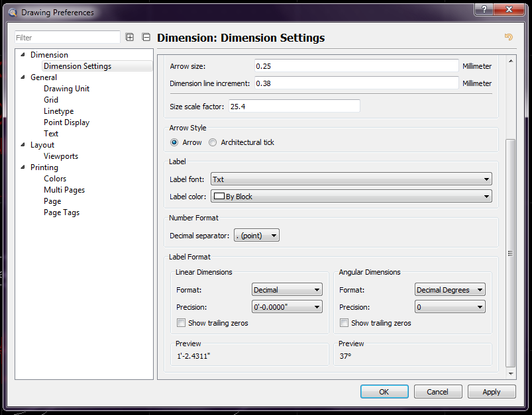The image size is (532, 415).
Task: Close the Drawing Preferences dialog
Action: [509, 9]
